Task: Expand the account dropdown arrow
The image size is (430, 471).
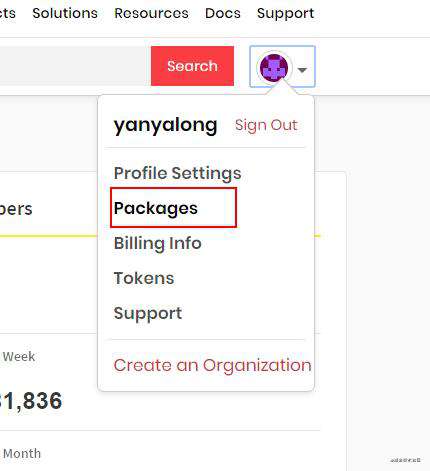Action: tap(302, 70)
